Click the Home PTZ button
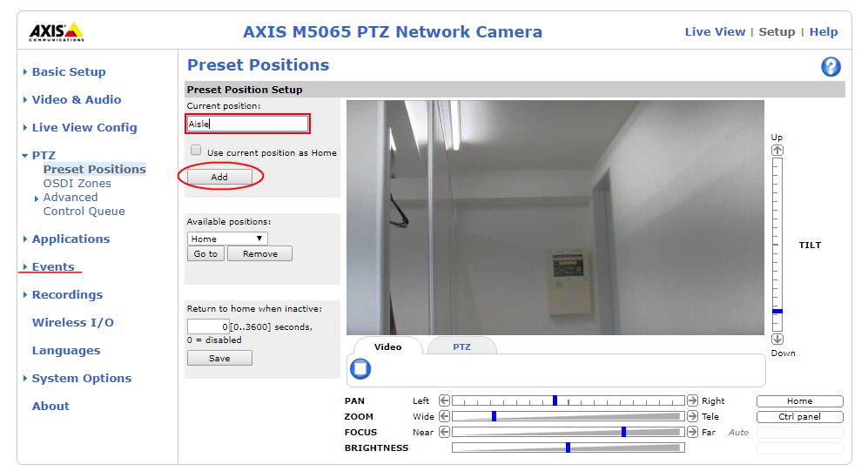This screenshot has width=868, height=471. [x=799, y=400]
